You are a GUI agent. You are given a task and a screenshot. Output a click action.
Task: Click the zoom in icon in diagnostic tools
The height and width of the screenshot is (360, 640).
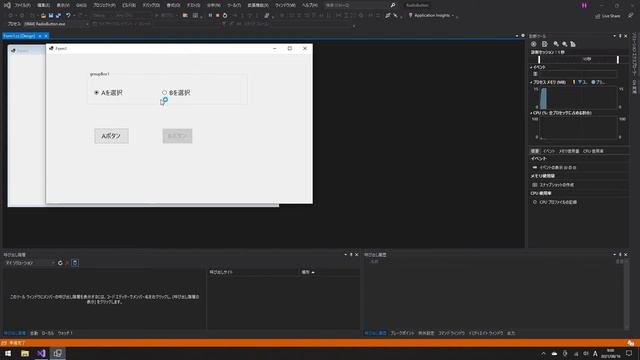pyautogui.click(x=556, y=44)
